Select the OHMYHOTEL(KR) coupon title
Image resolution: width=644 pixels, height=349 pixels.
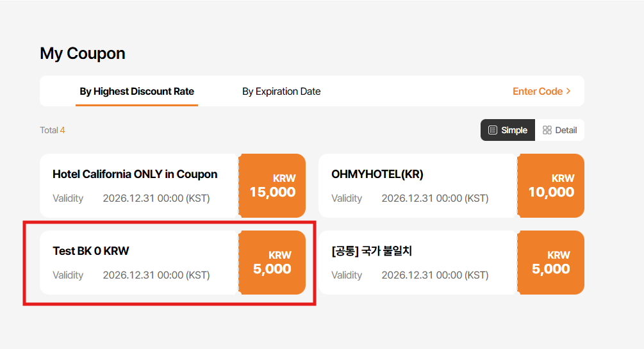pyautogui.click(x=377, y=174)
